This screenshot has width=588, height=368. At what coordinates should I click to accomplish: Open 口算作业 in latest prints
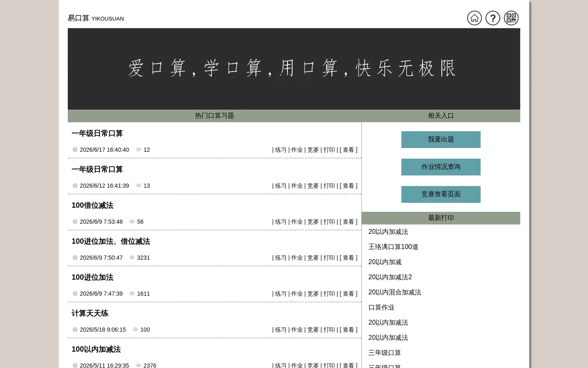pyautogui.click(x=381, y=307)
